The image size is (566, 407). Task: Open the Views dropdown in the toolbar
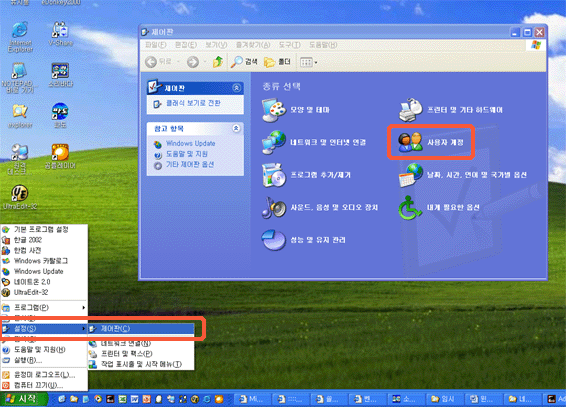coord(309,62)
